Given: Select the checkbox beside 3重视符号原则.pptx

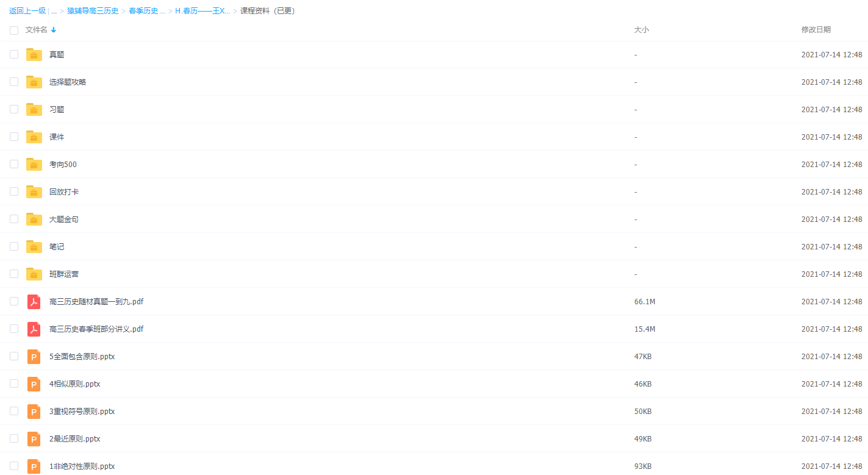Looking at the screenshot, I should click(x=14, y=411).
